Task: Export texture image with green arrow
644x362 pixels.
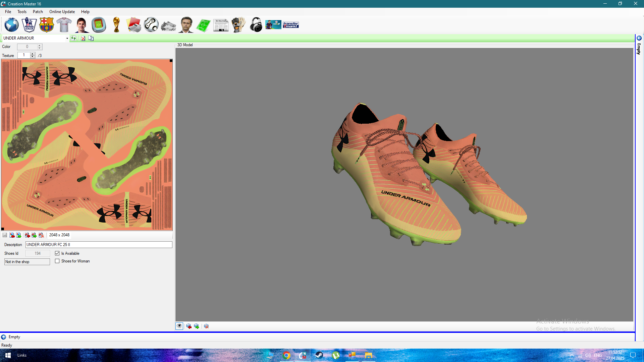Action: pos(19,235)
